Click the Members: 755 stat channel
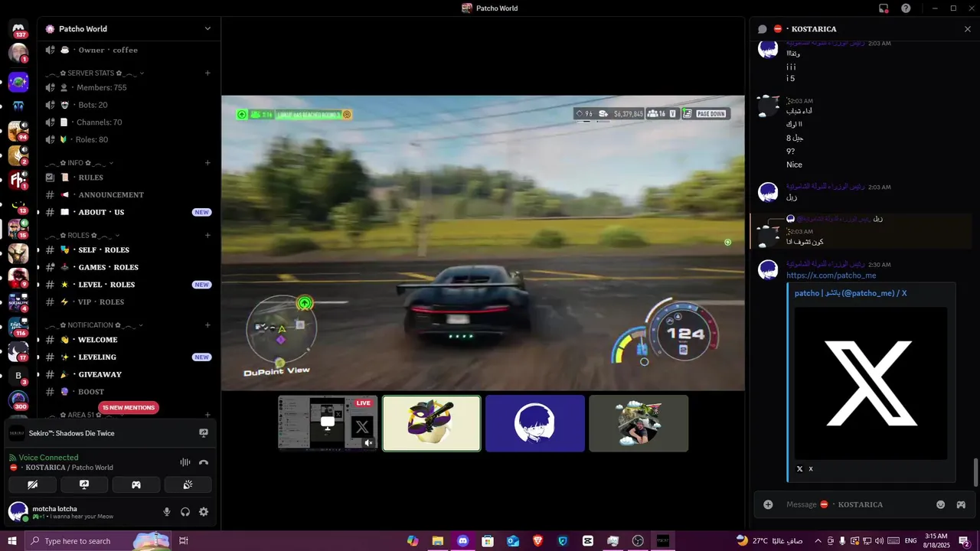This screenshot has width=980, height=551. (x=127, y=88)
